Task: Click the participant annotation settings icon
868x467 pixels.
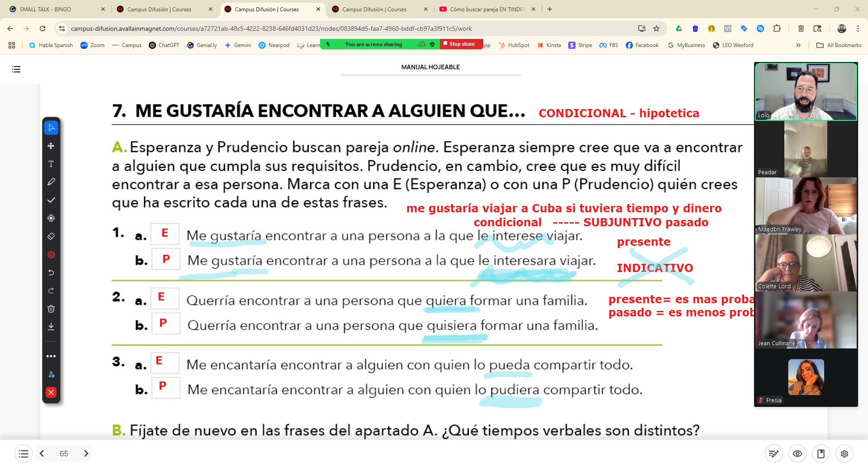Action: coord(51,374)
